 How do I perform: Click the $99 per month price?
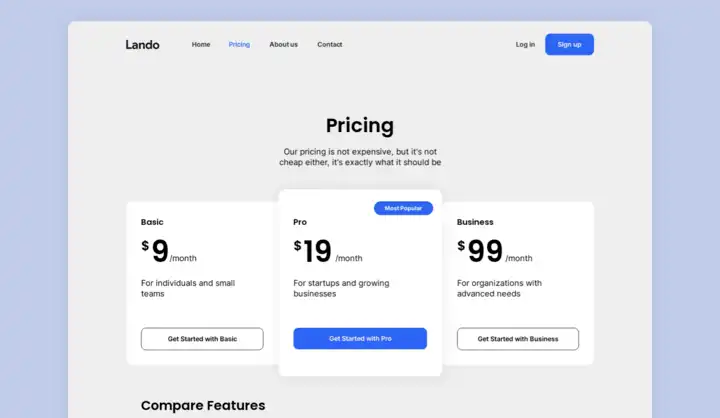[x=494, y=252]
